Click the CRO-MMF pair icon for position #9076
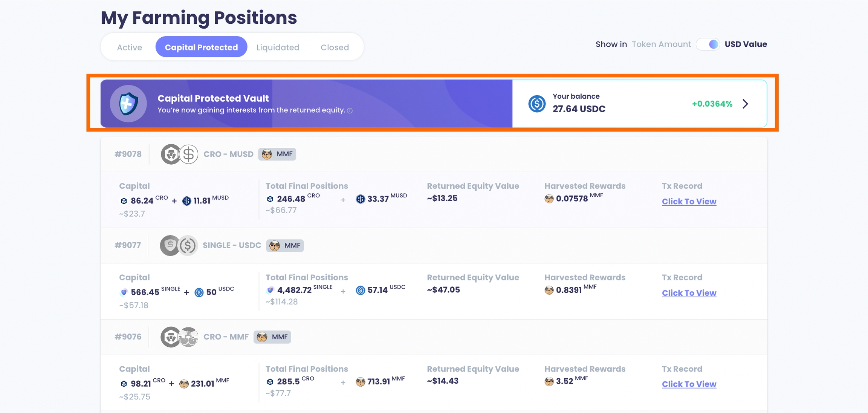Image resolution: width=868 pixels, height=413 pixels. tap(180, 337)
